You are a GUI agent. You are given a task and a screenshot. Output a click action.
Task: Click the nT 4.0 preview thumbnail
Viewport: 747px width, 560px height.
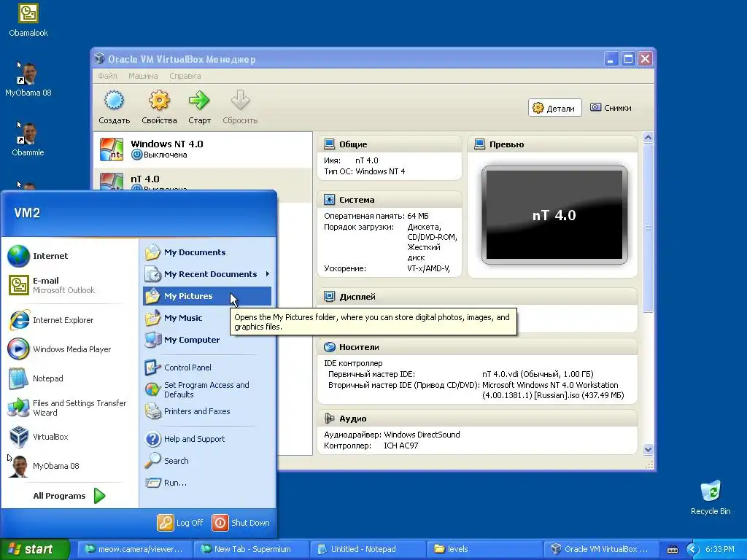click(554, 215)
